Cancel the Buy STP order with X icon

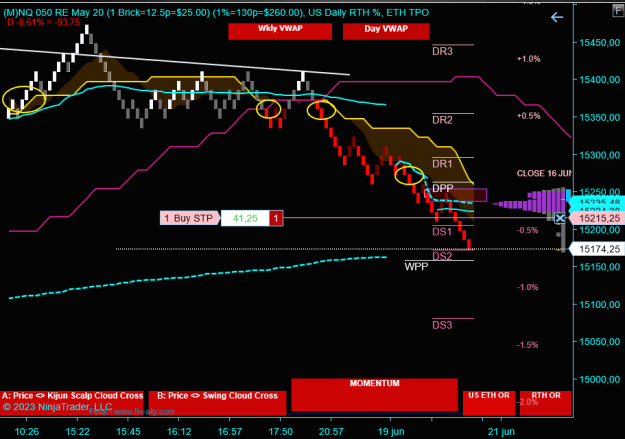(x=560, y=218)
